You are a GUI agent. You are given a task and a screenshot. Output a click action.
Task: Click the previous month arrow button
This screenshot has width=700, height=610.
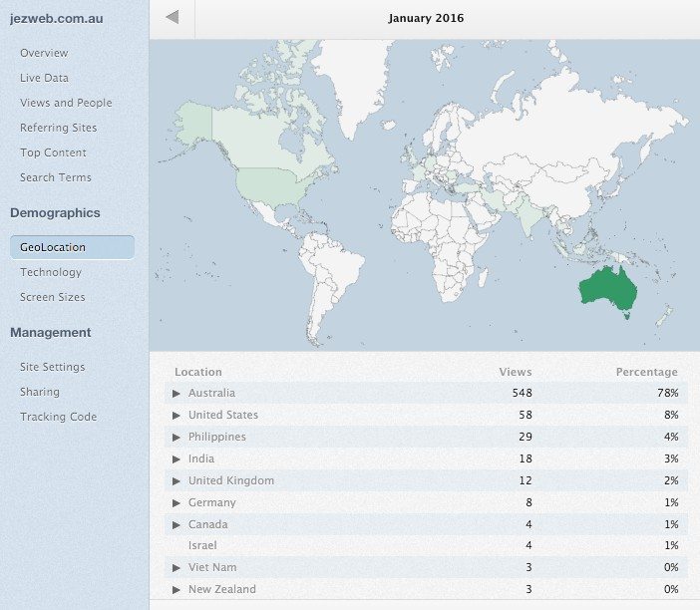(173, 18)
